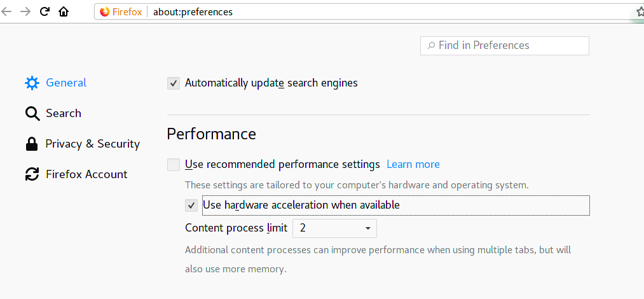Enable Use recommended performance settings checkbox
Image resolution: width=644 pixels, height=299 pixels.
pos(174,165)
